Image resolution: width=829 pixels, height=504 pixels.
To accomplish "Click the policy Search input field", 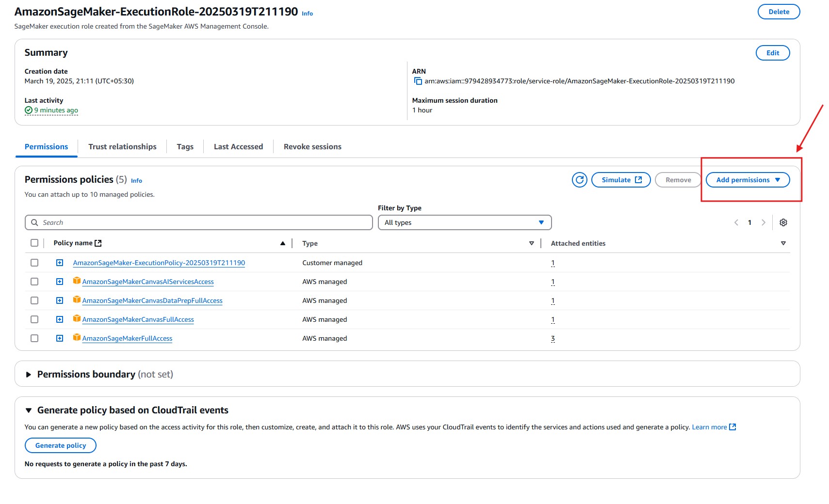I will click(199, 222).
